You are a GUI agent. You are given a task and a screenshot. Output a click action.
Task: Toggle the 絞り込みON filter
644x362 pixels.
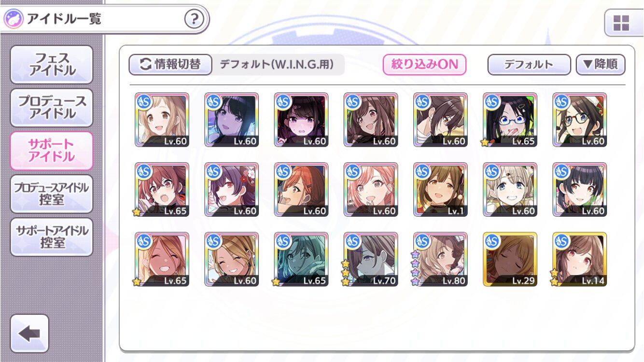click(x=424, y=64)
